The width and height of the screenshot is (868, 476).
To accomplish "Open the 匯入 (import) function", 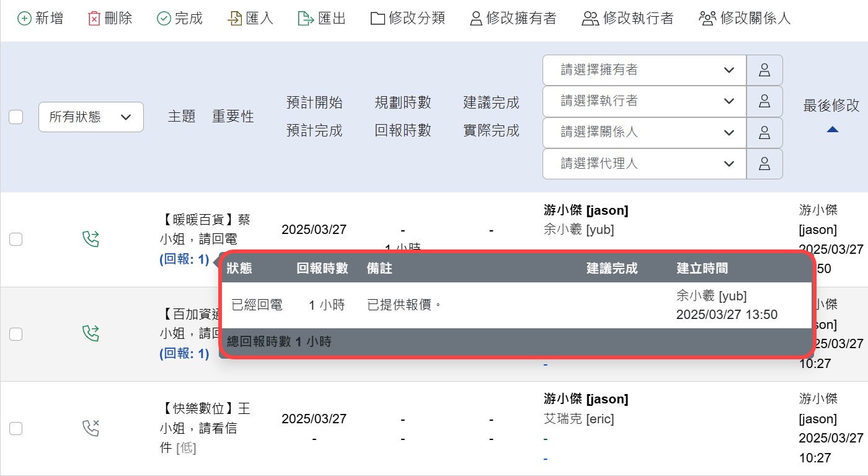I will [251, 19].
